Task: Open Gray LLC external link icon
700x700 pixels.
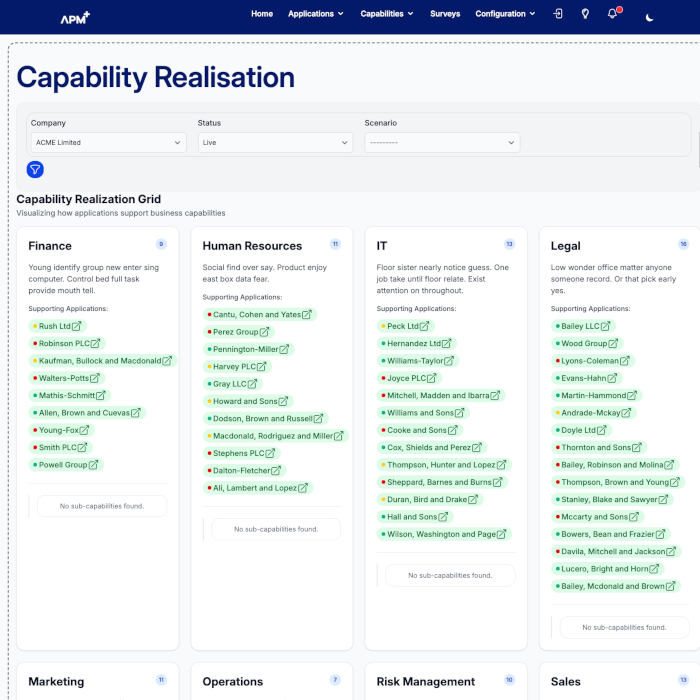Action: tap(252, 384)
